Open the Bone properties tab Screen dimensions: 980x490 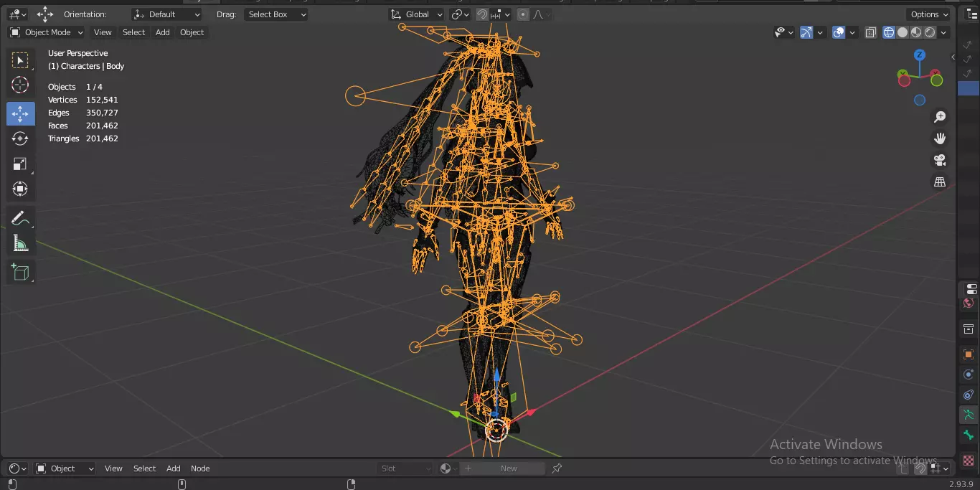click(969, 435)
